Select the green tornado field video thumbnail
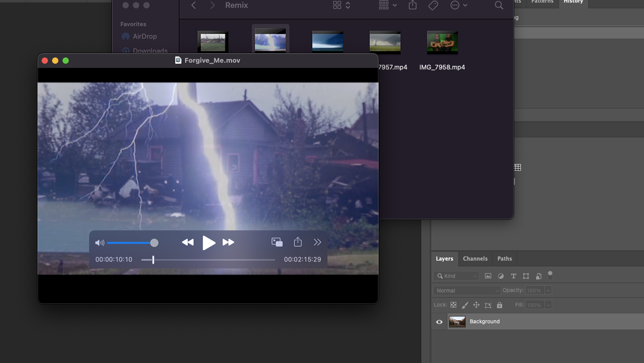The height and width of the screenshot is (363, 644). [x=385, y=42]
